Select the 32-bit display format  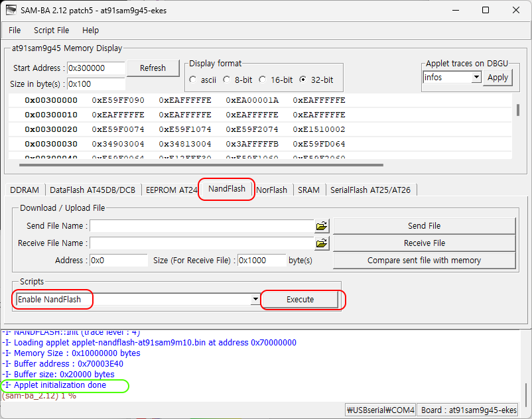(304, 80)
